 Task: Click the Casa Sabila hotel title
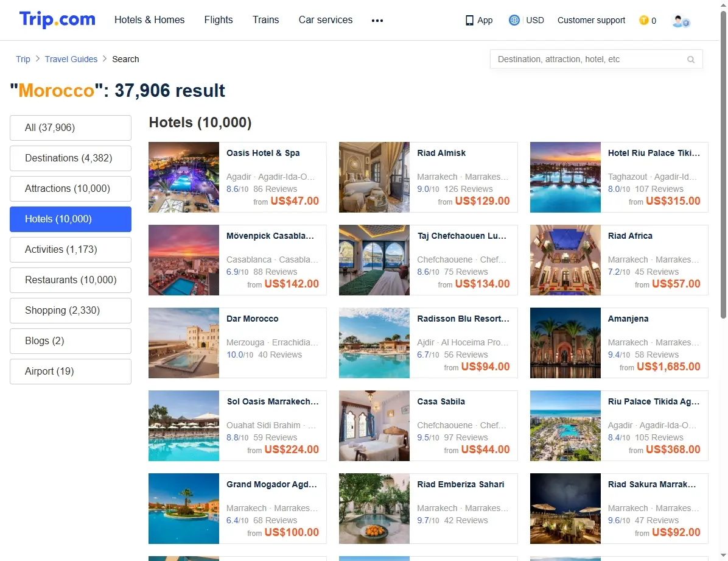point(441,401)
